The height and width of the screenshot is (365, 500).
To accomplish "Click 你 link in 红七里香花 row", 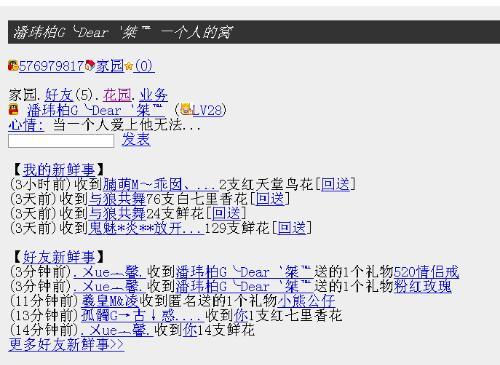I will pyautogui.click(x=241, y=316).
